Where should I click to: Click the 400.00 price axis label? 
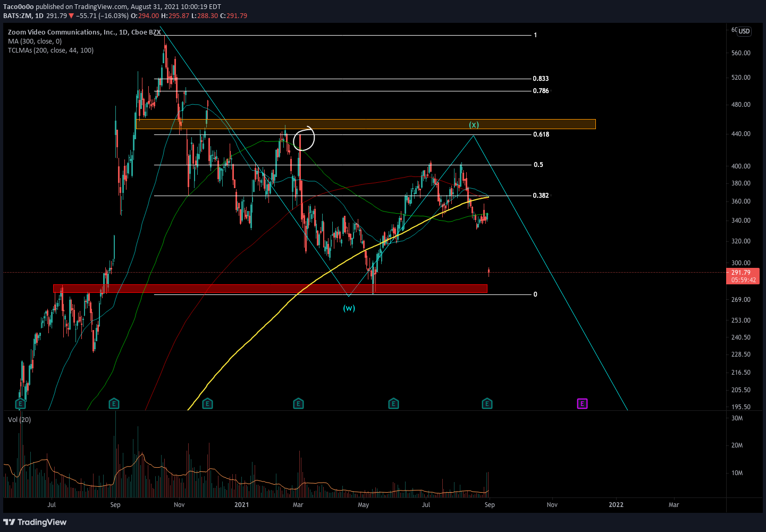(x=741, y=166)
